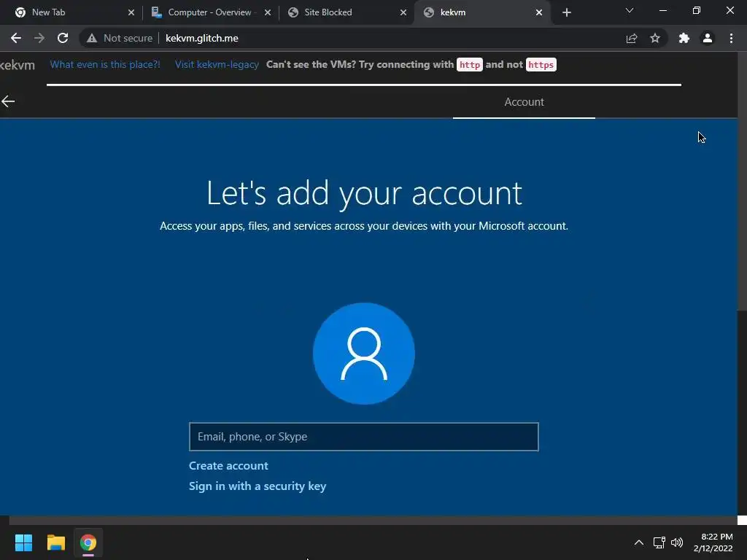The height and width of the screenshot is (560, 747).
Task: Choose Sign in with a security key
Action: pos(258,486)
